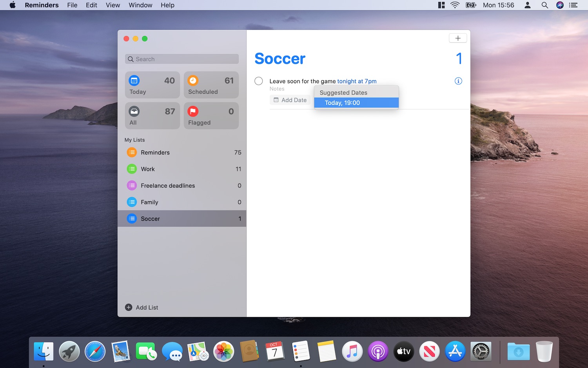Open the Window menu

[140, 5]
